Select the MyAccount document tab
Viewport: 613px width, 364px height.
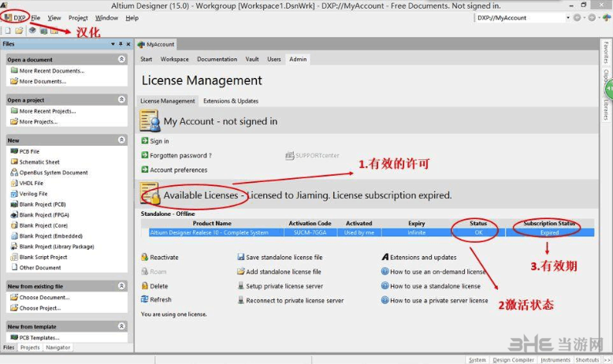tap(156, 44)
